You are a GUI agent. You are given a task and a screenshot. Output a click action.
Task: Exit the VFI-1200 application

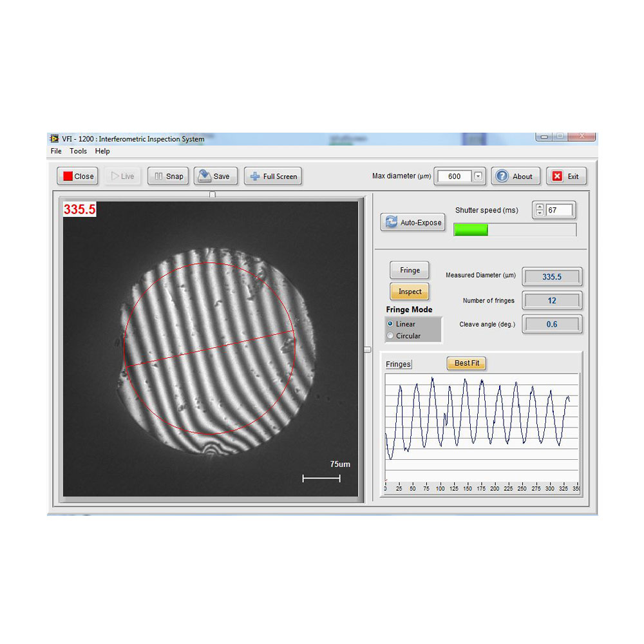point(565,176)
